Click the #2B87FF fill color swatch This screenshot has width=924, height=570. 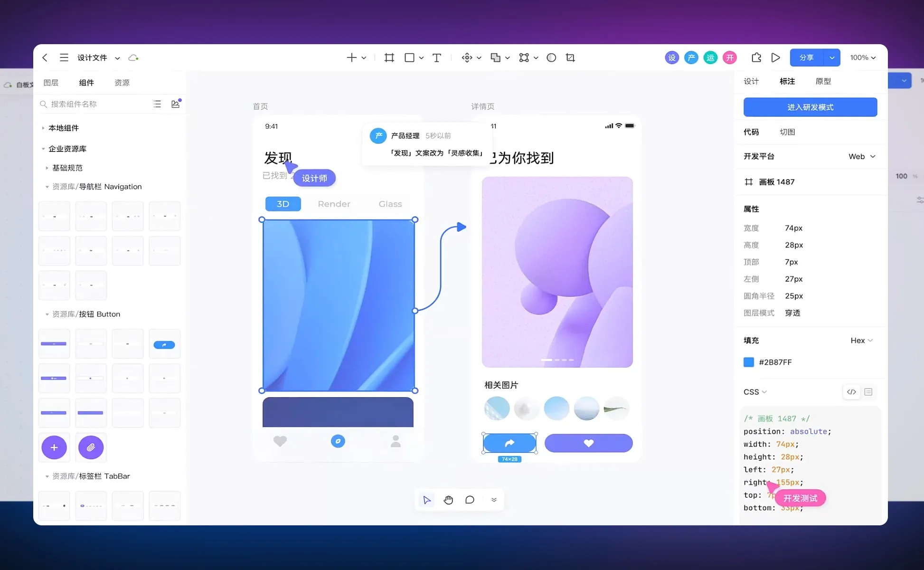click(x=749, y=362)
